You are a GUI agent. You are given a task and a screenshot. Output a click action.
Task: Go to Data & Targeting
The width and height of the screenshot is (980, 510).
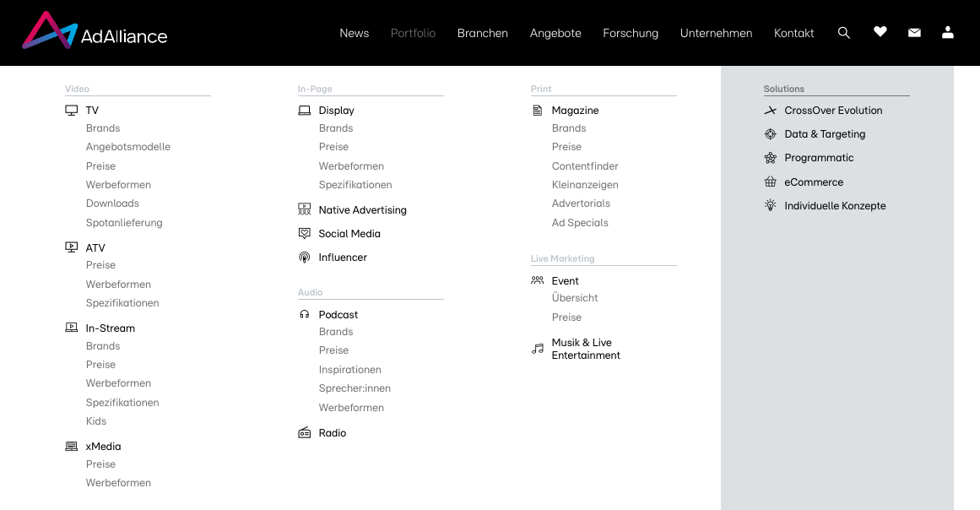tap(824, 134)
